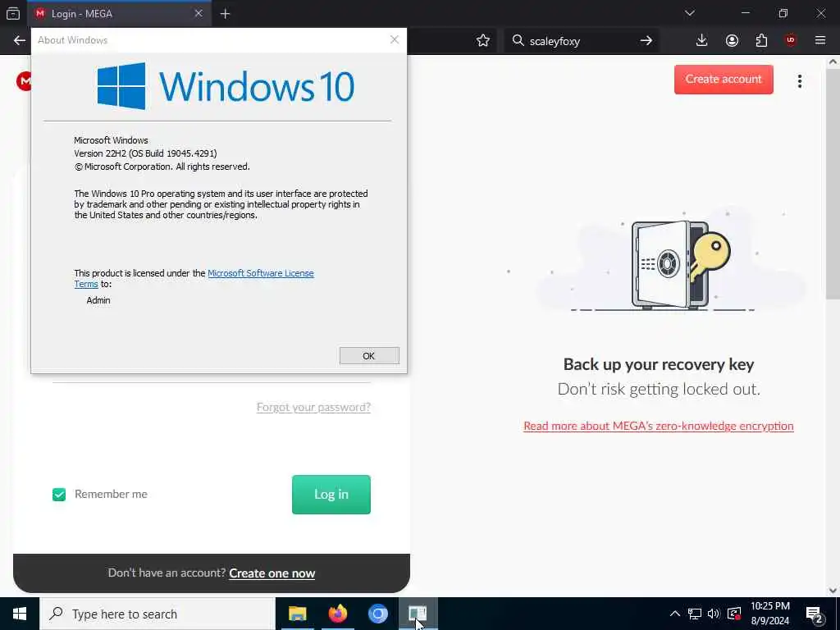Toggle the Remember me checkbox
This screenshot has height=630, width=840.
coord(59,495)
